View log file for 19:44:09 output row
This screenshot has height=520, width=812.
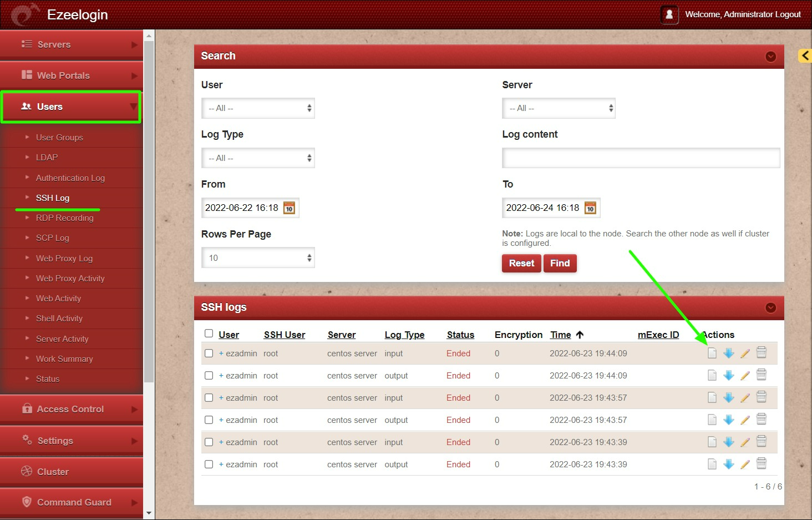[712, 375]
